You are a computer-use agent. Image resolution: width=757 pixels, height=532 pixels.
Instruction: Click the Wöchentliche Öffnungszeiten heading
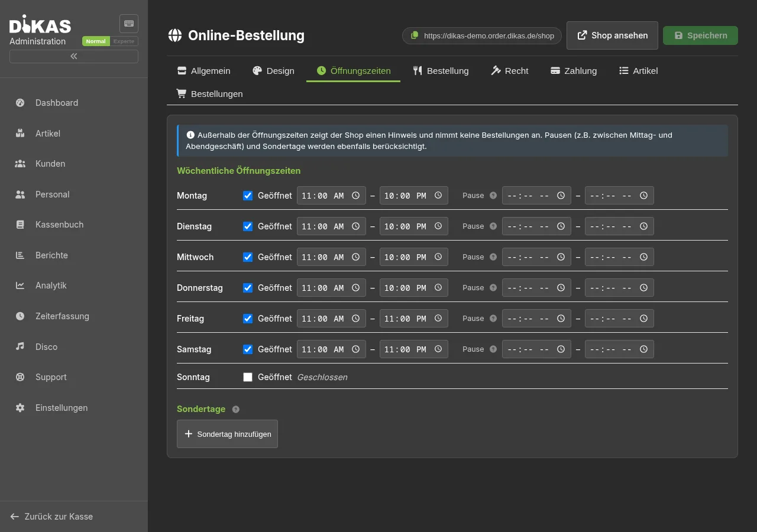coord(238,171)
